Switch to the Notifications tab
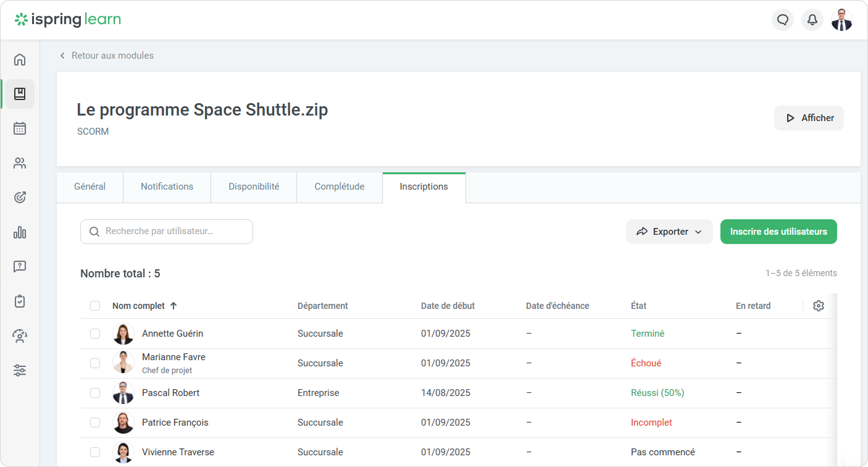Image resolution: width=868 pixels, height=467 pixels. (167, 187)
